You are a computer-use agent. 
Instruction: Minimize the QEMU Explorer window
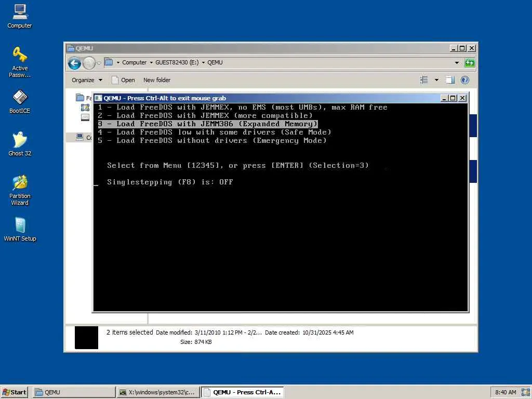tap(453, 48)
